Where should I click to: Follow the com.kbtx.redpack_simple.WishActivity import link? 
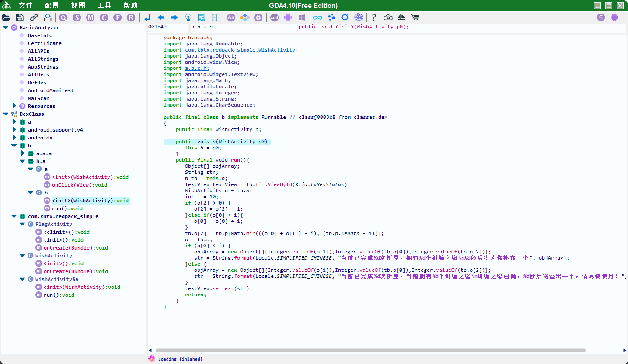[x=241, y=50]
